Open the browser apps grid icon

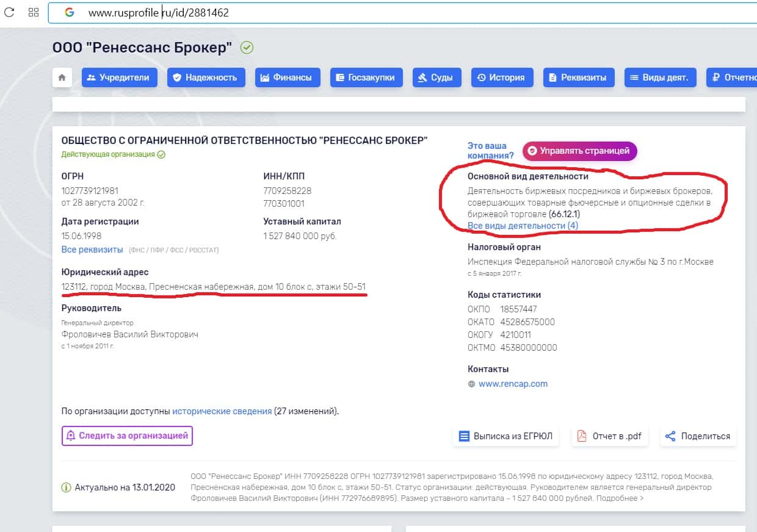click(34, 12)
